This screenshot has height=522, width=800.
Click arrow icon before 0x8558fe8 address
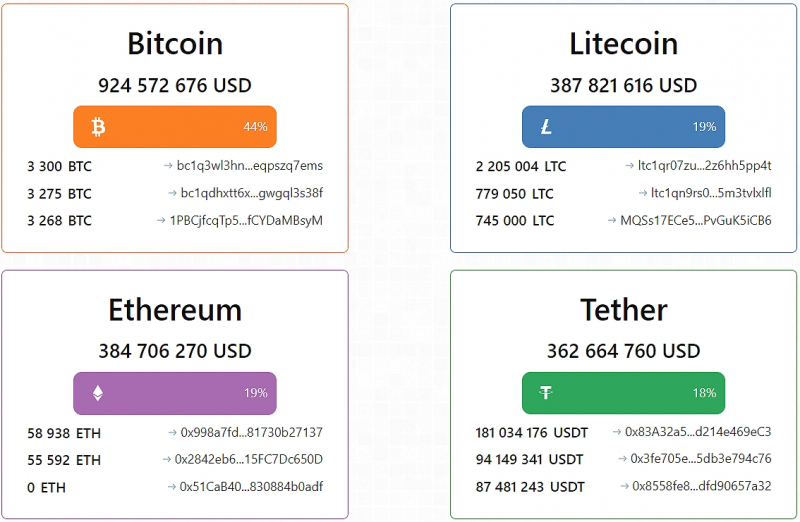[x=624, y=486]
